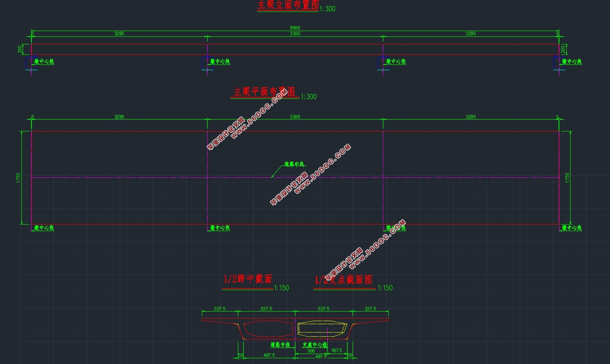Pick the magenta dash-dot road centerline in the plan view
610x364 pixels.
click(x=295, y=177)
